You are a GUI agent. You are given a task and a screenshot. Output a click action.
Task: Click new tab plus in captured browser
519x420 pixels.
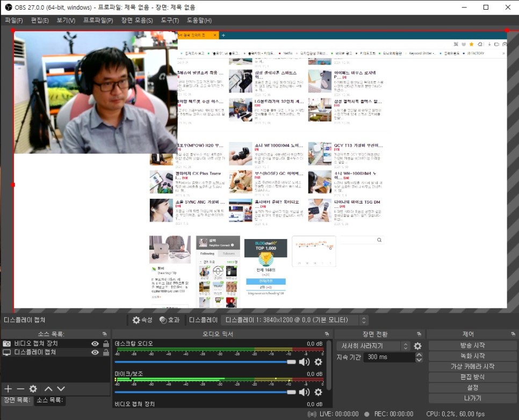pyautogui.click(x=224, y=35)
